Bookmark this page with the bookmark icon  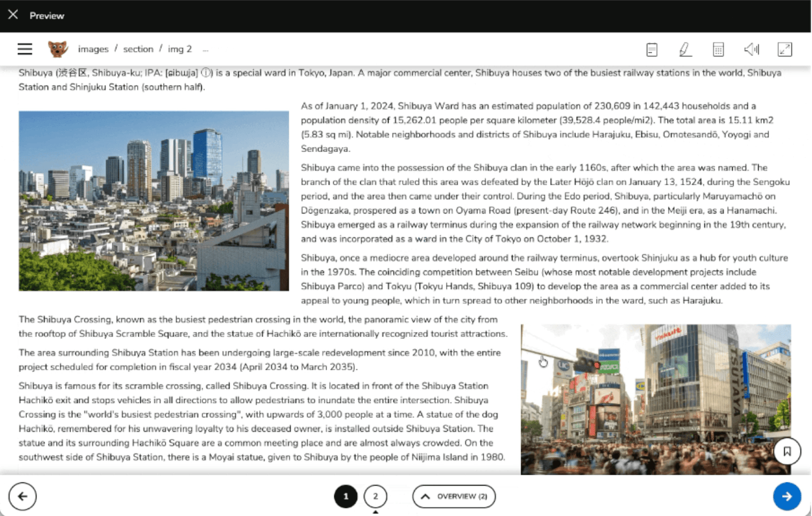tap(787, 451)
